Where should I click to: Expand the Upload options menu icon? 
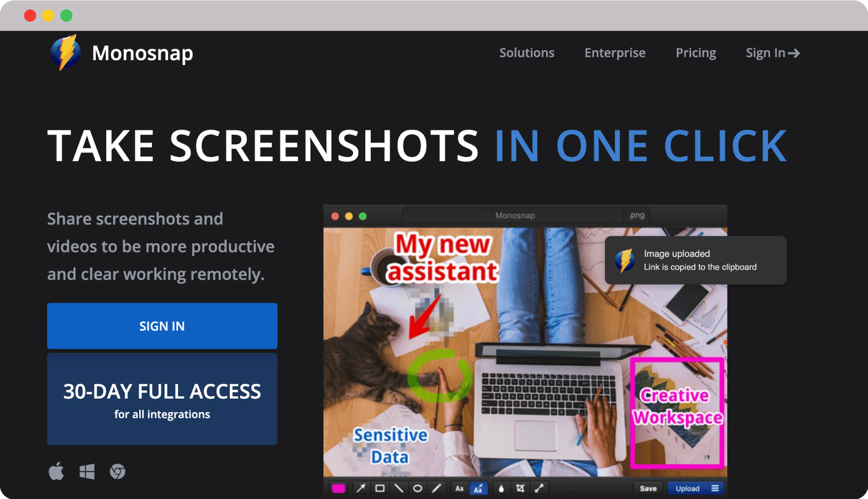coord(715,488)
